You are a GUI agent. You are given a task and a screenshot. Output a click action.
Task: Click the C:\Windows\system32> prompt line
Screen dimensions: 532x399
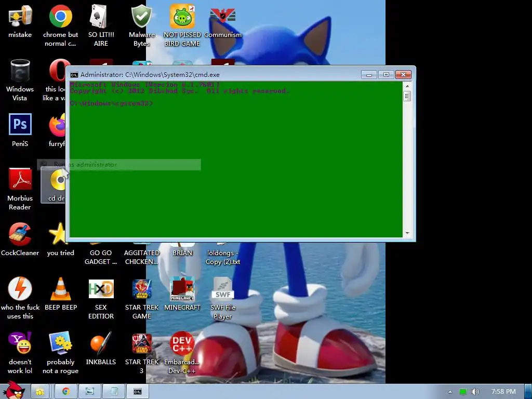(112, 103)
